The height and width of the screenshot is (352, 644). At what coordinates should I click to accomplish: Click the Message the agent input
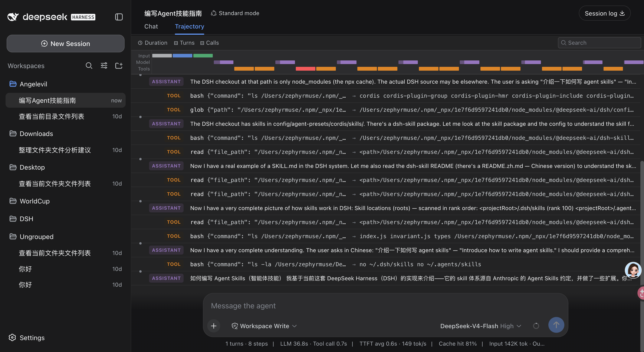coord(385,306)
